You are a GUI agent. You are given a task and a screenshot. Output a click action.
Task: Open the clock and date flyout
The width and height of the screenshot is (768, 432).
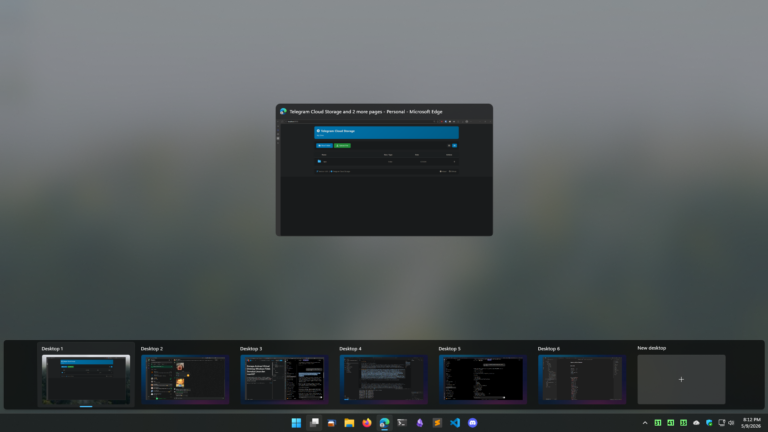[x=751, y=423]
